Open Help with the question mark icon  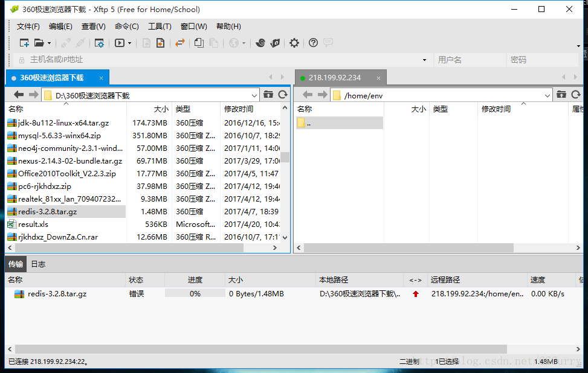tap(313, 43)
